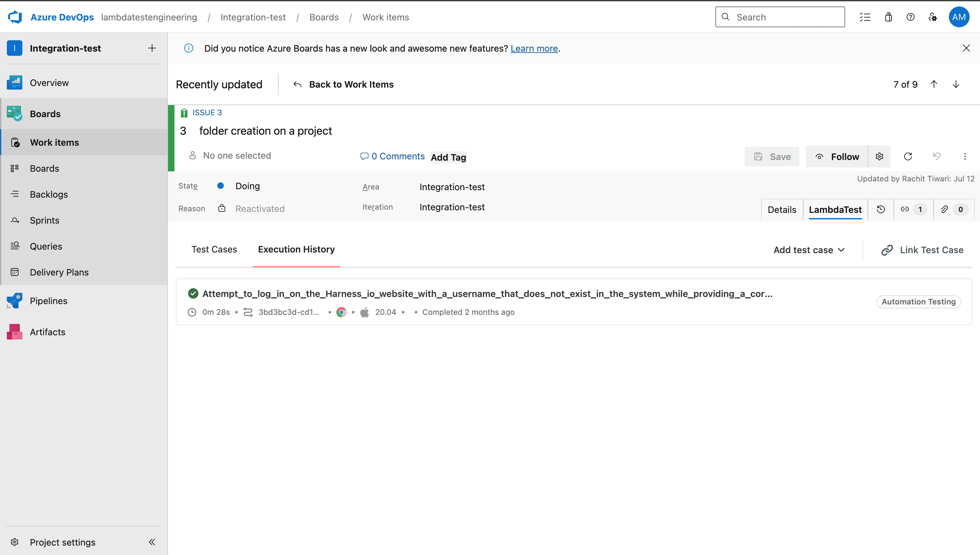Click the Automation Testing badge
The image size is (980, 555).
(x=918, y=302)
